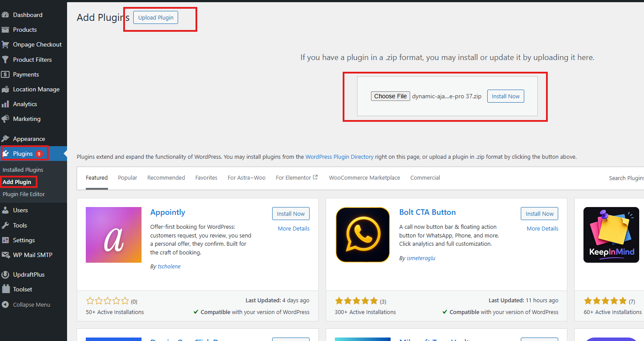The width and height of the screenshot is (644, 341).
Task: Open the For Astra~Woo tab
Action: (246, 177)
